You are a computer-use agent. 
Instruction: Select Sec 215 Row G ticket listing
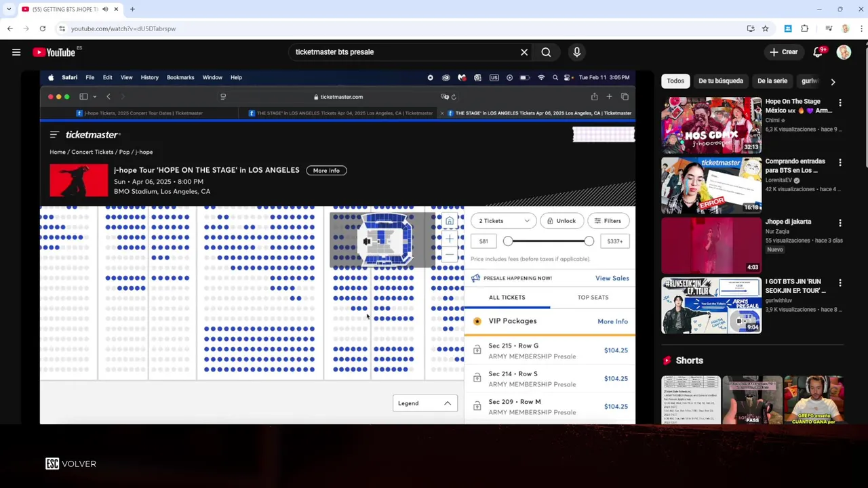coord(550,350)
